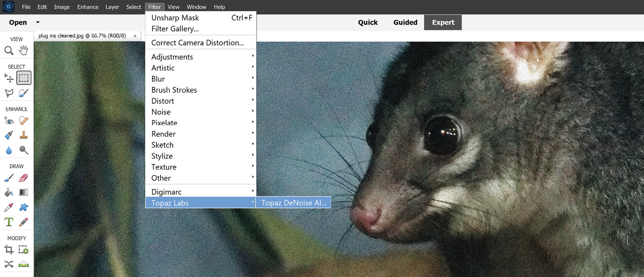
Task: Select the Move tool
Action: tap(9, 78)
